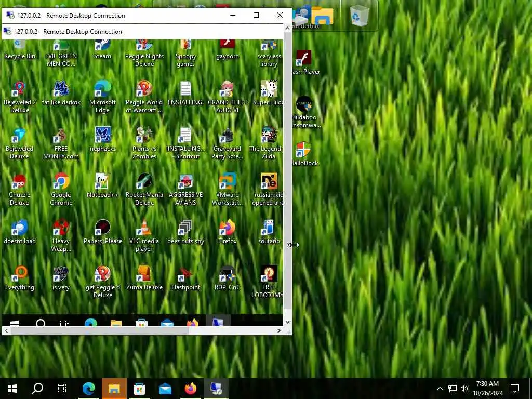Select the VMware Workstation shortcut
Viewport: 532px width, 399px height.
coord(228,190)
